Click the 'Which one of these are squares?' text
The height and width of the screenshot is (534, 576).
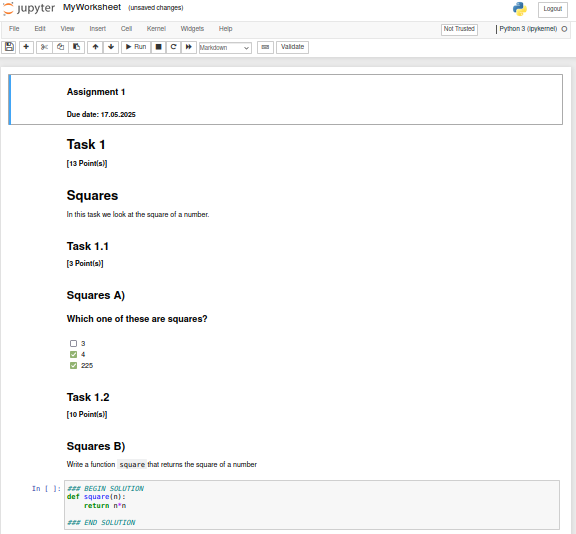point(137,319)
